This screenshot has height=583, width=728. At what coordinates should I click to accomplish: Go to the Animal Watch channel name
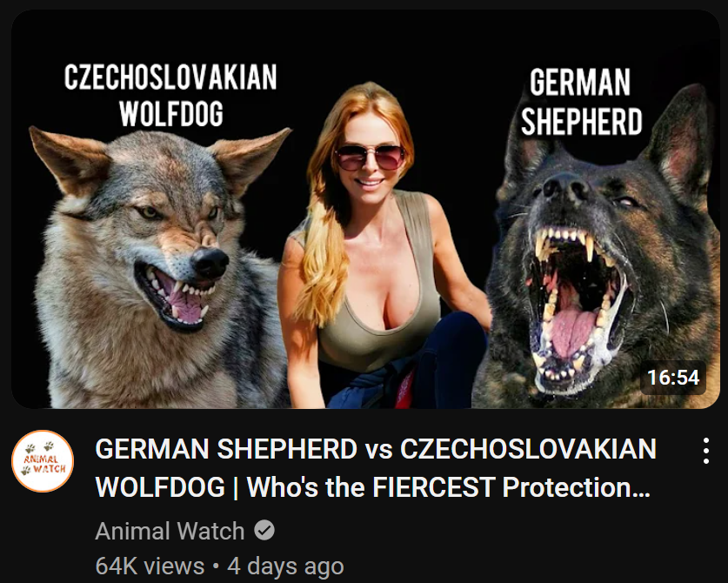point(170,531)
